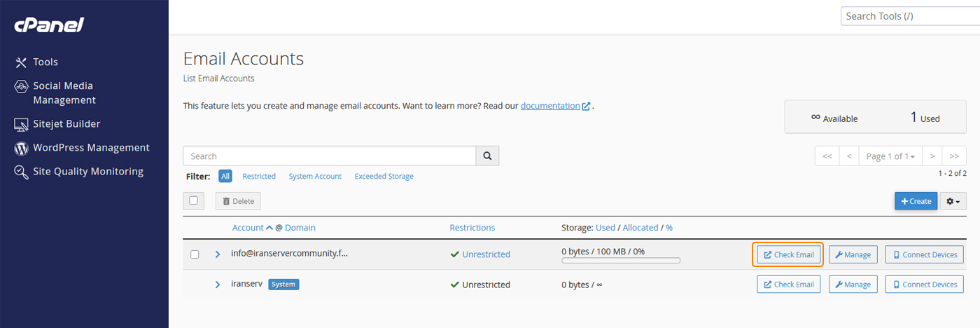Click the Create email account button
This screenshot has height=328, width=980.
916,201
